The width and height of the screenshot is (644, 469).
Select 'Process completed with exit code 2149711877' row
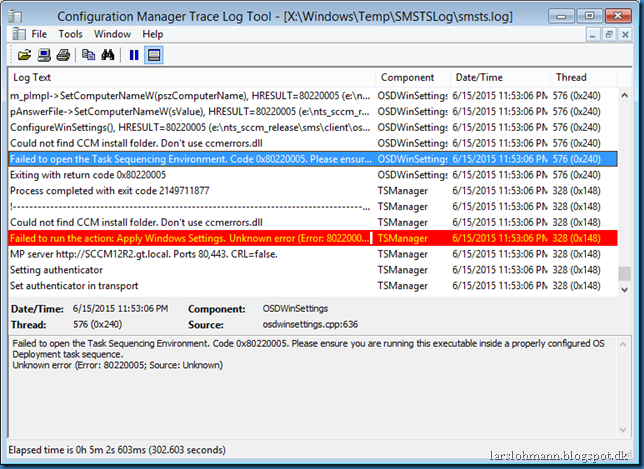tap(313, 191)
